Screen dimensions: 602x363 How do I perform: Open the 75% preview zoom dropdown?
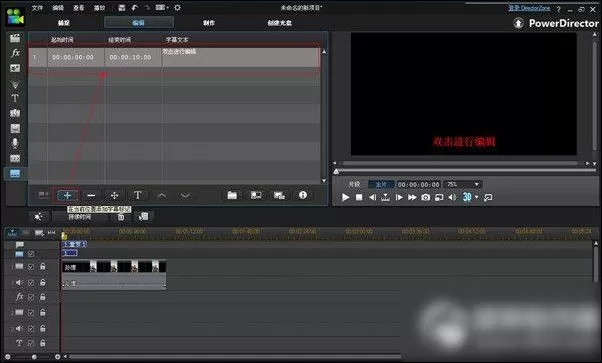click(463, 184)
